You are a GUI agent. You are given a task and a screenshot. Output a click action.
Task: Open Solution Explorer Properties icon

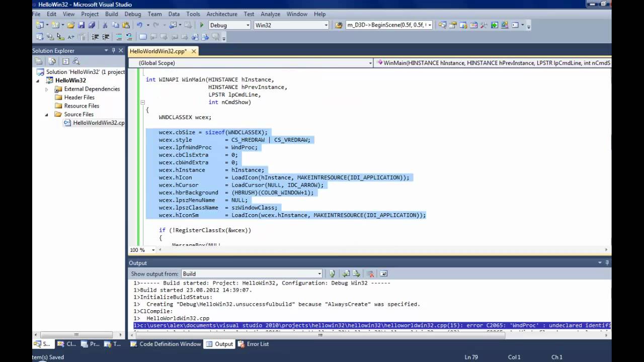coord(39,61)
